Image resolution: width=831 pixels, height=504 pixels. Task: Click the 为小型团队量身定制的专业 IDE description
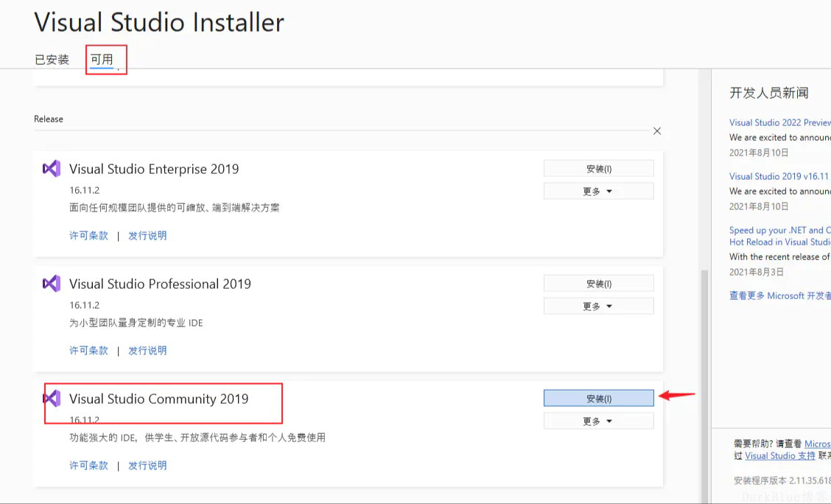coord(136,323)
